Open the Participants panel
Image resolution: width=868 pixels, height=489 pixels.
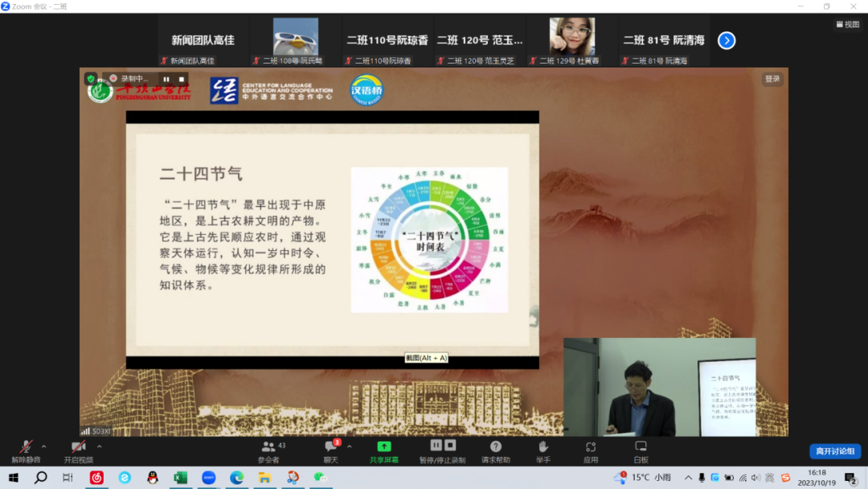[269, 450]
